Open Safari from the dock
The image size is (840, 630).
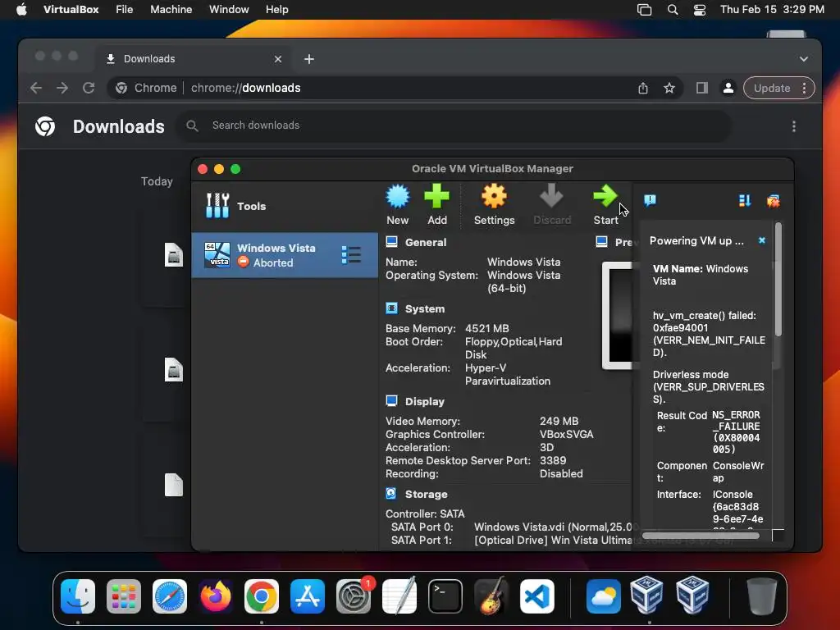(x=170, y=596)
